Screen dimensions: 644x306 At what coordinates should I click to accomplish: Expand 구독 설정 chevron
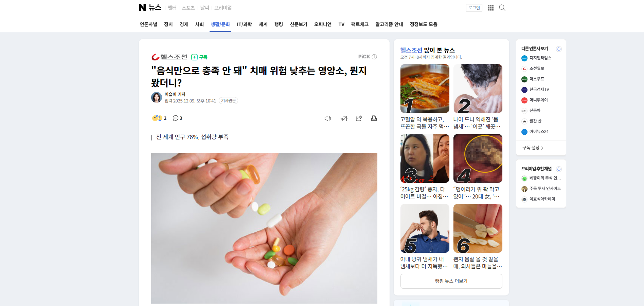[542, 148]
